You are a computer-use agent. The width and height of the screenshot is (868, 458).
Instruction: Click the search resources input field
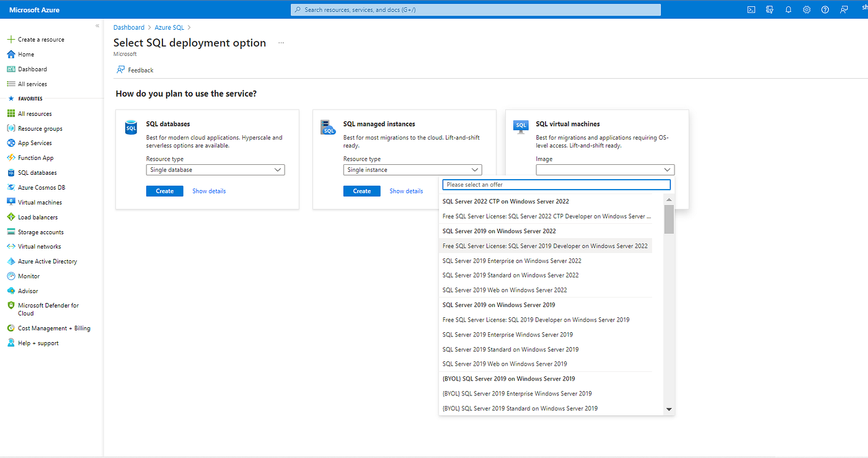point(476,9)
